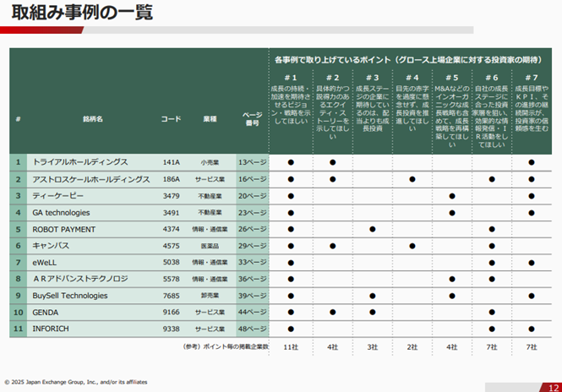The width and height of the screenshot is (562, 392).
Task: Select the 銘柄名 column header
Action: [x=92, y=119]
